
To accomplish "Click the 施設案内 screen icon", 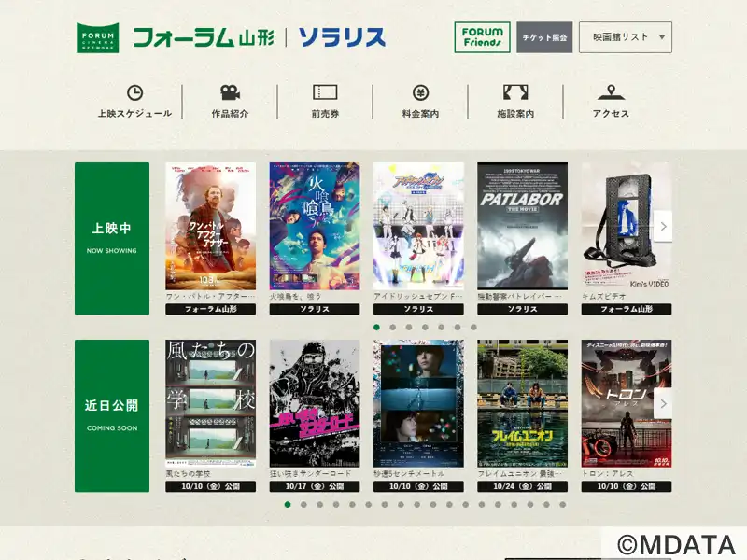I will click(x=515, y=92).
